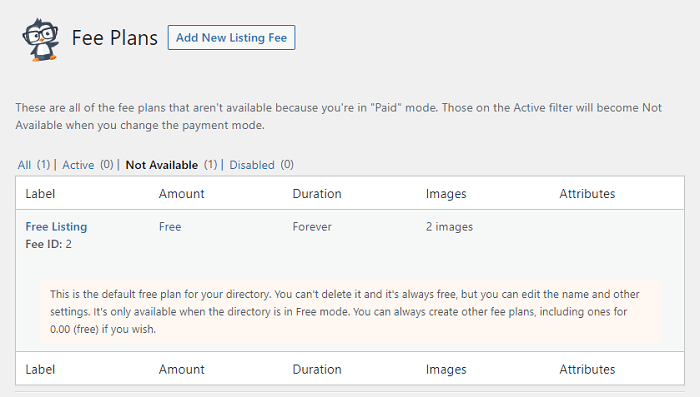Click the 'Forever' duration cell
The height and width of the screenshot is (397, 700).
point(312,226)
